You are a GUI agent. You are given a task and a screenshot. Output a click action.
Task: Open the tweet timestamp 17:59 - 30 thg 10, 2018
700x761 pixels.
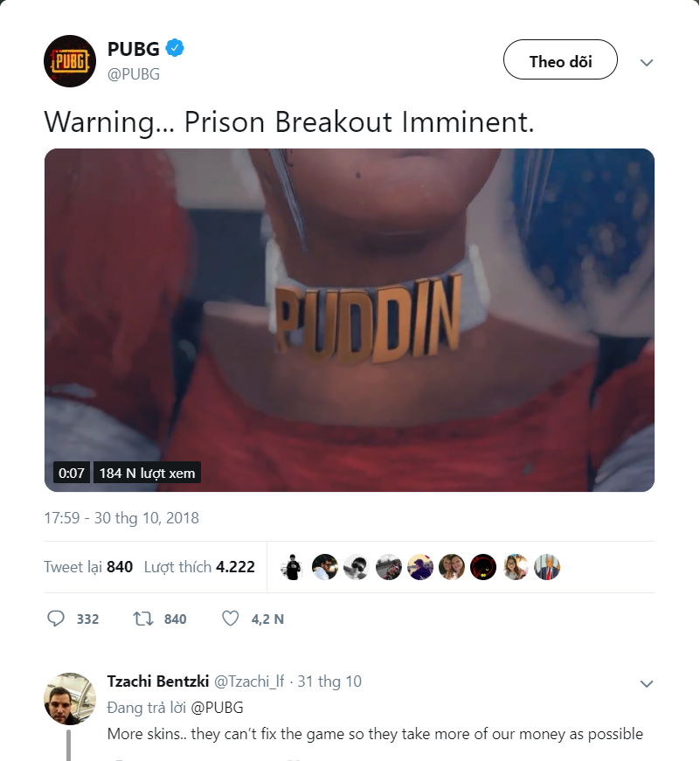[121, 518]
